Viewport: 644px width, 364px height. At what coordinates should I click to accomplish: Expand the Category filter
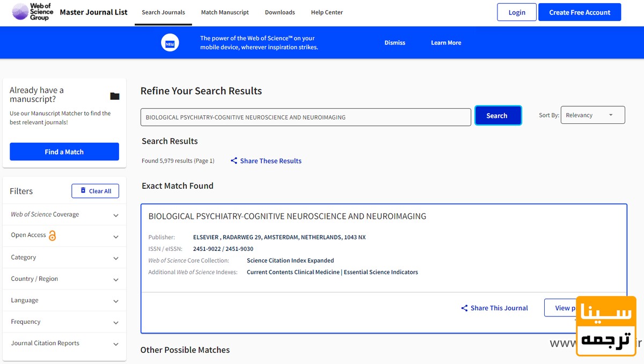pyautogui.click(x=64, y=257)
